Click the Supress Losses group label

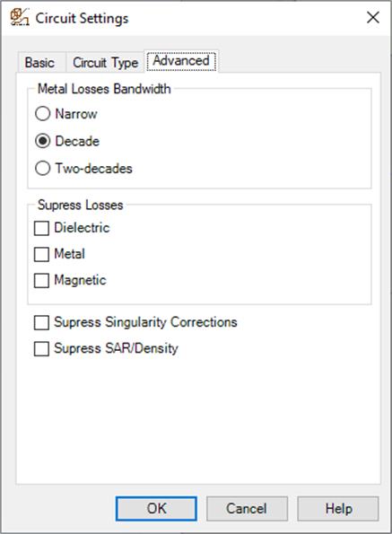pos(81,205)
